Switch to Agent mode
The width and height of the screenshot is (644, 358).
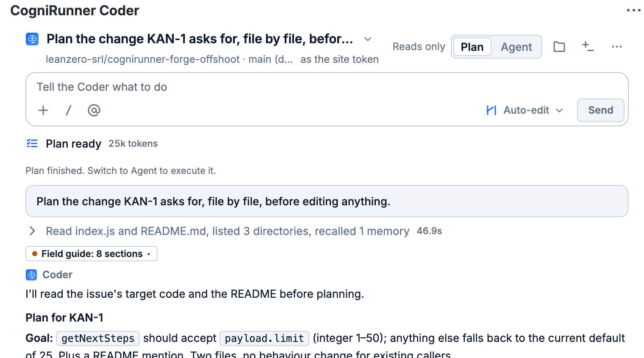[516, 47]
